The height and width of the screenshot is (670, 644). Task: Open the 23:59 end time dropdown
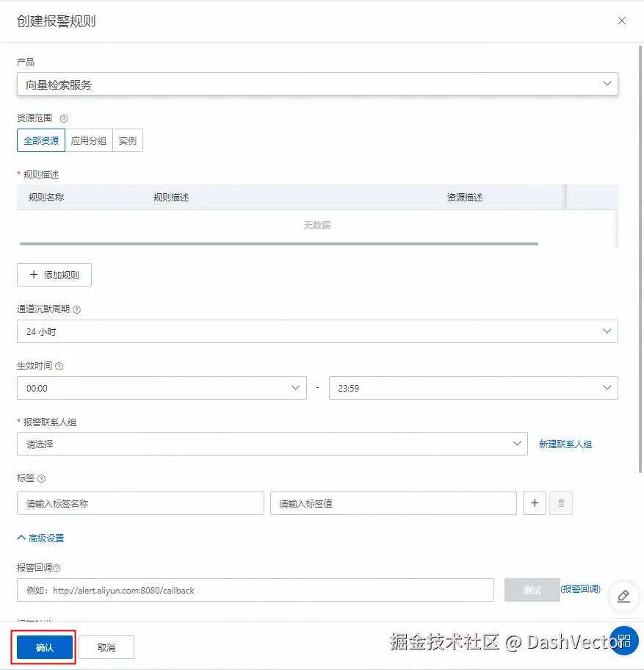point(474,387)
